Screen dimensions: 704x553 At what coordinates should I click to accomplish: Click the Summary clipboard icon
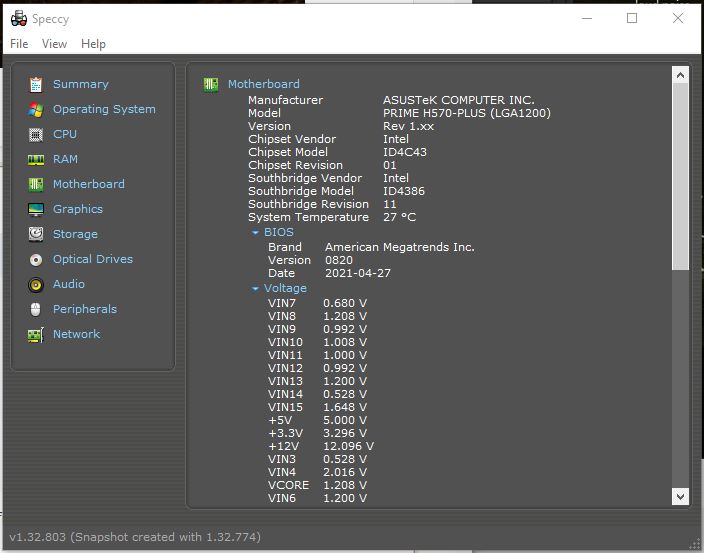pyautogui.click(x=36, y=84)
